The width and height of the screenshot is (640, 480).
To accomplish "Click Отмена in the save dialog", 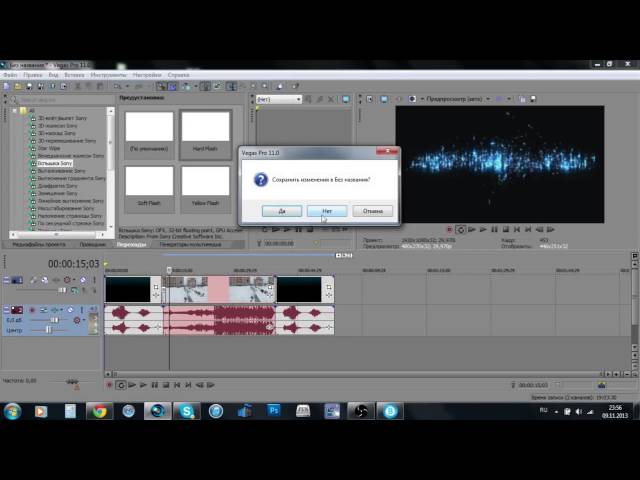I will 373,211.
